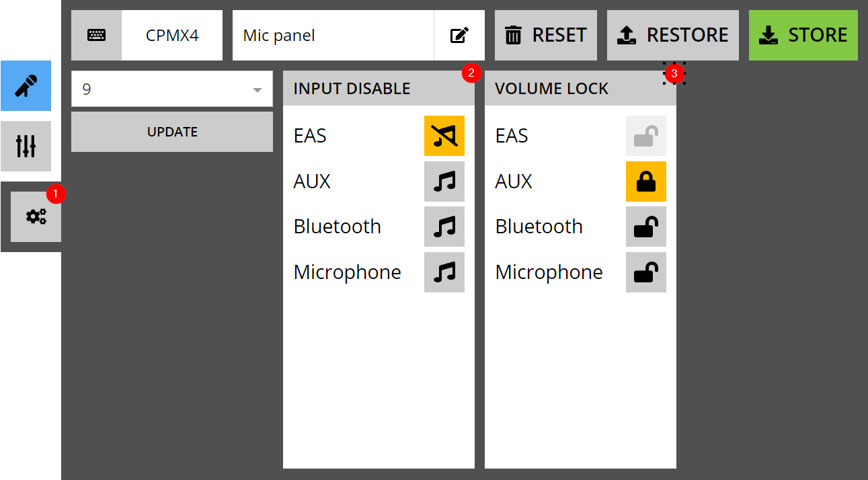The width and height of the screenshot is (868, 480).
Task: Click the greyed EAS volume lock icon
Action: coord(646,136)
